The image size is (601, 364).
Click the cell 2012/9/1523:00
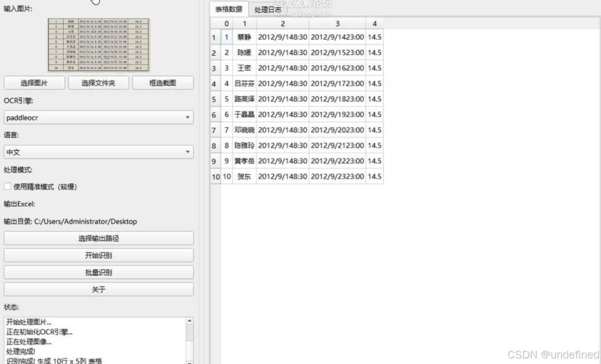tap(337, 52)
